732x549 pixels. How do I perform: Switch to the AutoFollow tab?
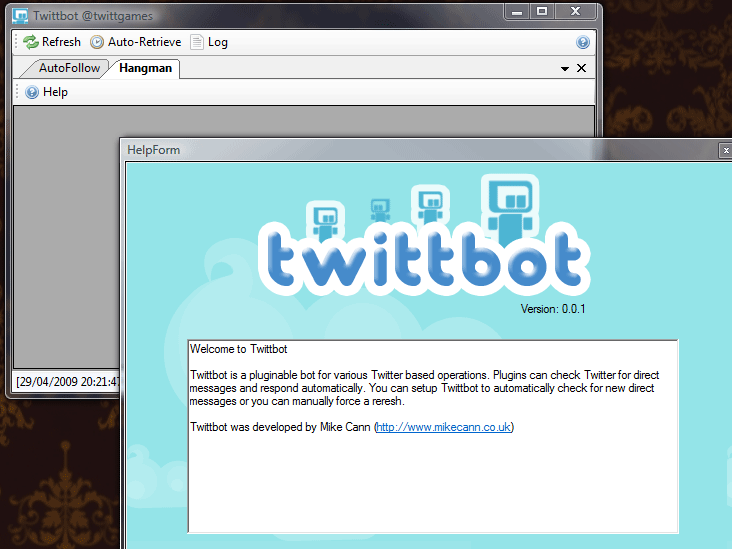pyautogui.click(x=69, y=68)
